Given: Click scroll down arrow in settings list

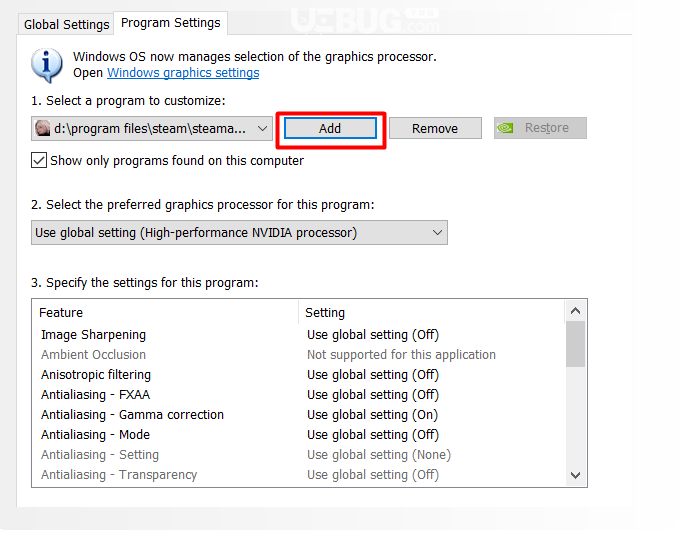Looking at the screenshot, I should coord(576,475).
